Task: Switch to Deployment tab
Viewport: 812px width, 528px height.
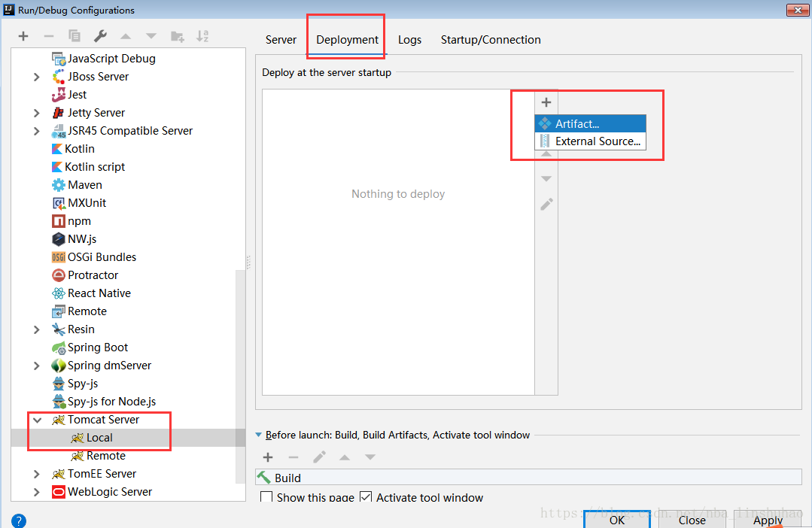Action: click(x=348, y=40)
